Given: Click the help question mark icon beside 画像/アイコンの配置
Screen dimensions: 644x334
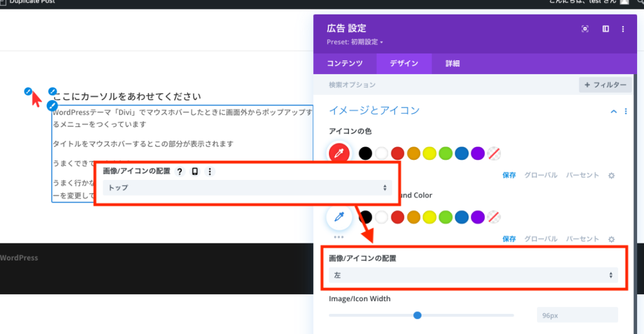Looking at the screenshot, I should pyautogui.click(x=179, y=172).
